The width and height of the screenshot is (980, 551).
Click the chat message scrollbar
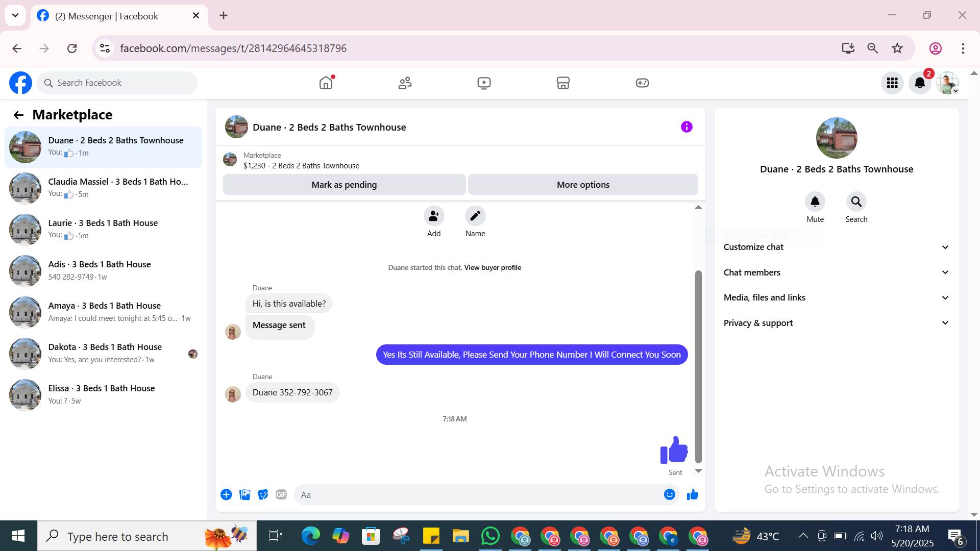698,365
